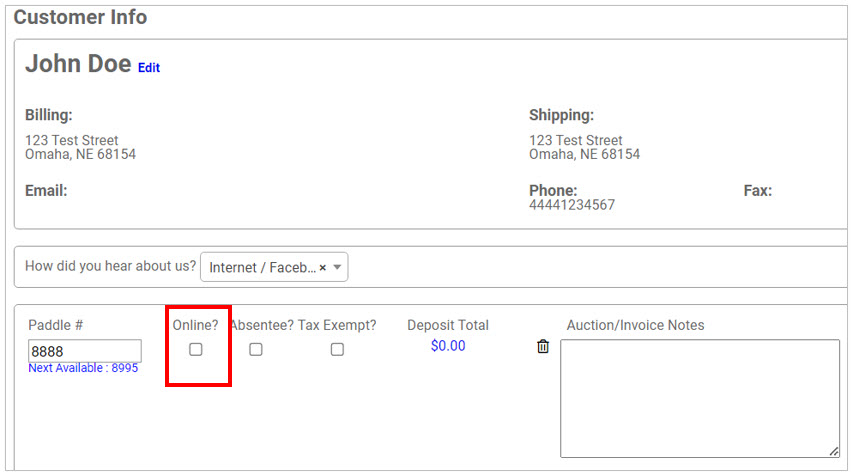Open the $0.00 Deposit Total link
Screen dimensions: 851x474
(448, 346)
